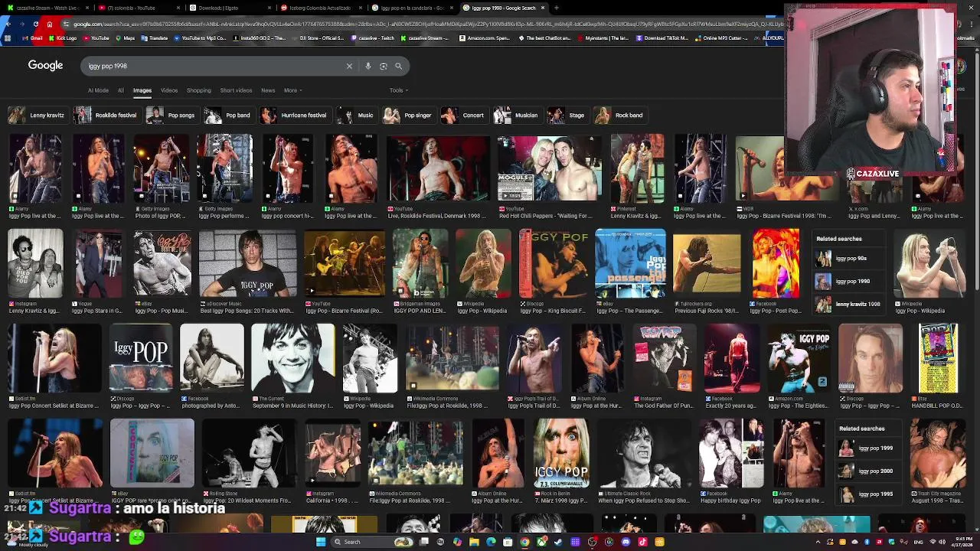Switch to the All results tab

tap(120, 90)
